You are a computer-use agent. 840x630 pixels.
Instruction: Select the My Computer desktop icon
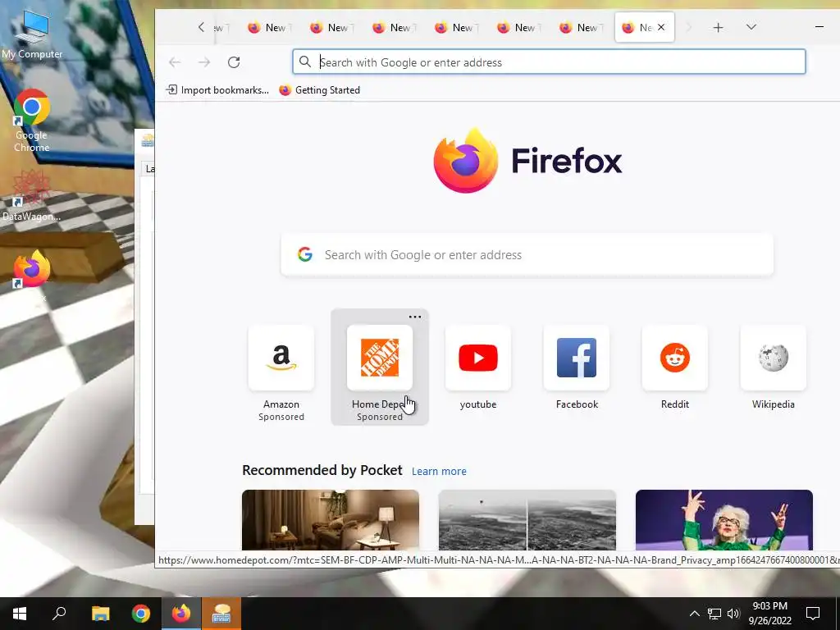pyautogui.click(x=32, y=34)
